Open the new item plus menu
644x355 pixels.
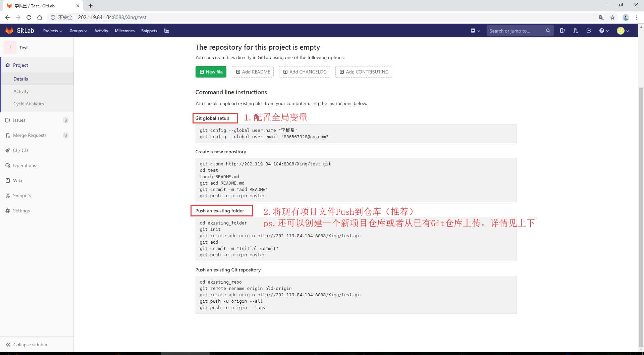point(475,31)
